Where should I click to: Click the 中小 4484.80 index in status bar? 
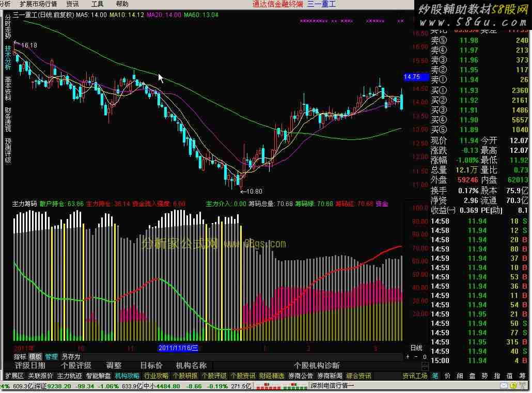[162, 386]
